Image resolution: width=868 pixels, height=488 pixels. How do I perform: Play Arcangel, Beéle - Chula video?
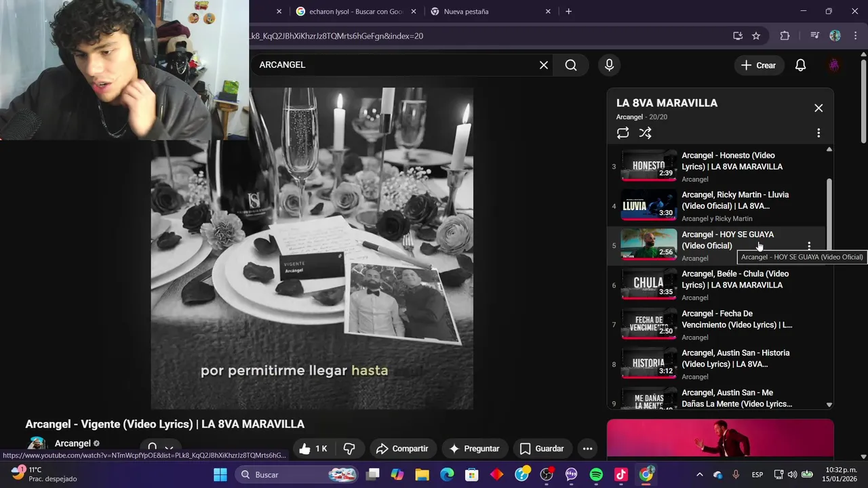pyautogui.click(x=717, y=285)
